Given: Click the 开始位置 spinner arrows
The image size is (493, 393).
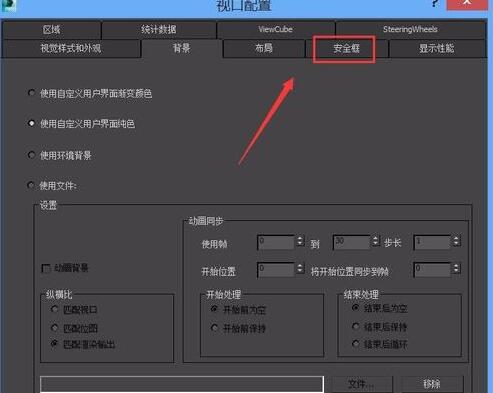Looking at the screenshot, I should coord(300,268).
